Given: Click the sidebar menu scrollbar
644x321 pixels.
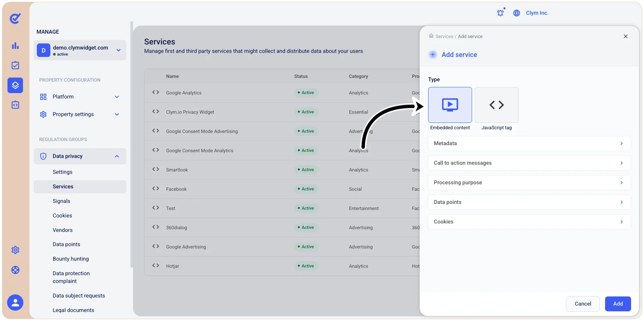Looking at the screenshot, I should tap(131, 145).
